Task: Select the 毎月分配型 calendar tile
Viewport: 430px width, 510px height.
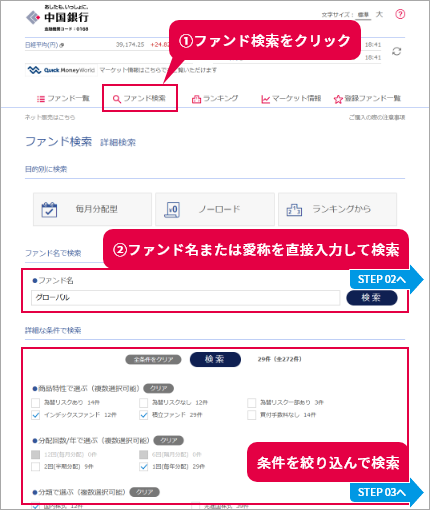Action: (92, 209)
